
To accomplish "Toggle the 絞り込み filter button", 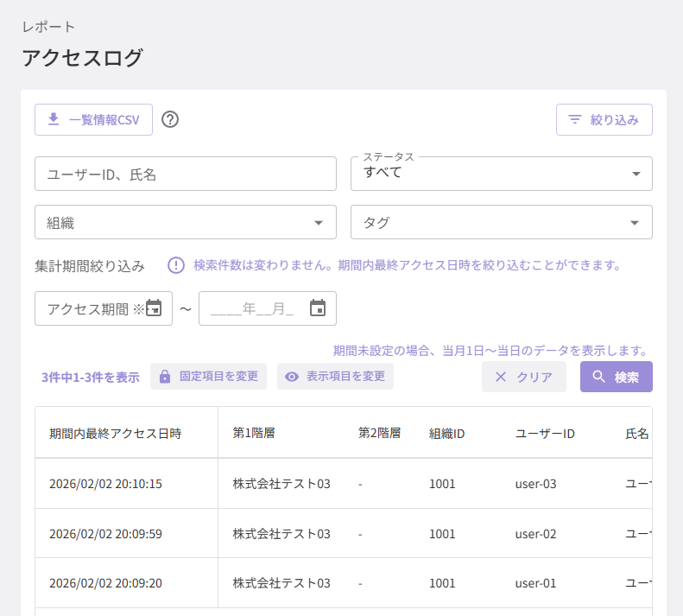I will pos(604,119).
